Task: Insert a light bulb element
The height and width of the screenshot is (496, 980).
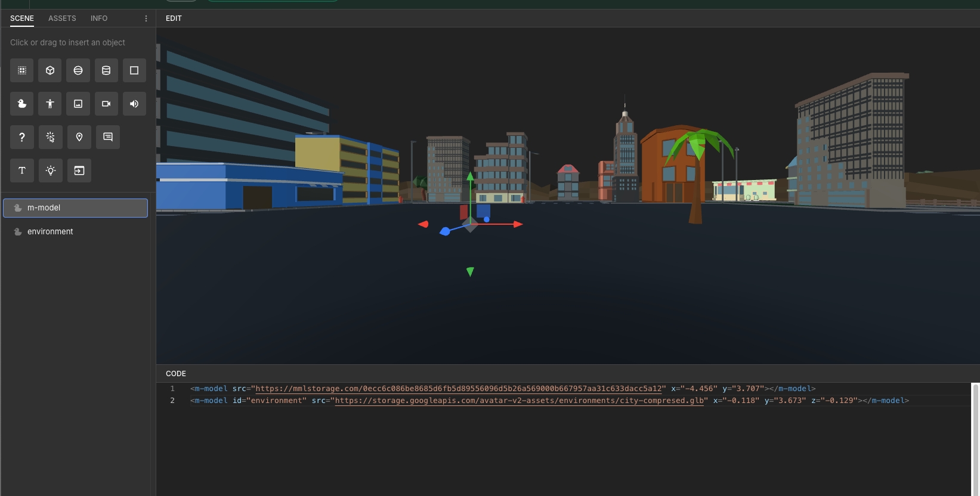Action: (51, 170)
